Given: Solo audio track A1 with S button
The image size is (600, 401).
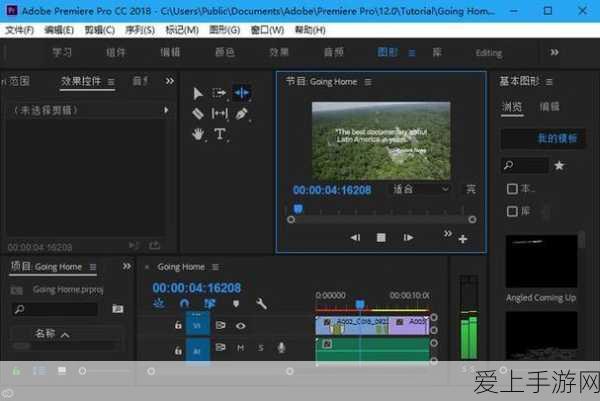Looking at the screenshot, I should click(x=261, y=348).
